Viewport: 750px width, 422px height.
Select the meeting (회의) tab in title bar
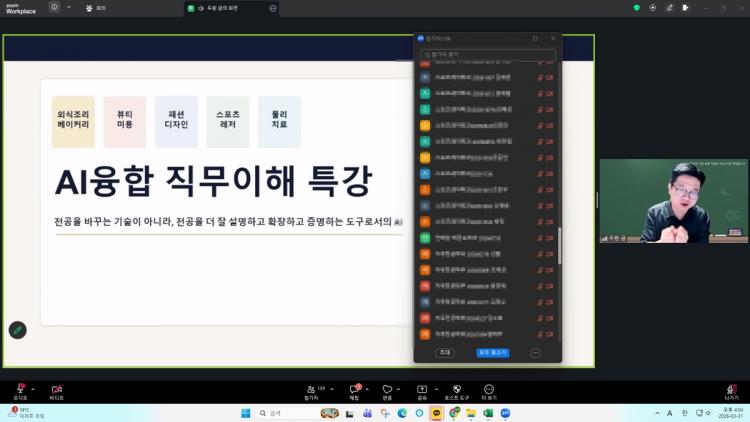click(x=96, y=7)
